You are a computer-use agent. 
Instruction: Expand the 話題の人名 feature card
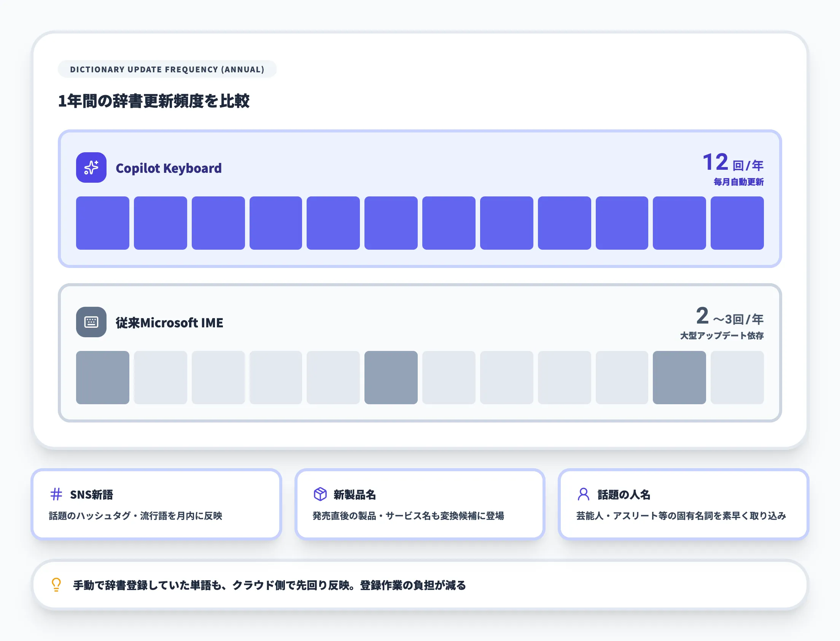click(x=682, y=504)
